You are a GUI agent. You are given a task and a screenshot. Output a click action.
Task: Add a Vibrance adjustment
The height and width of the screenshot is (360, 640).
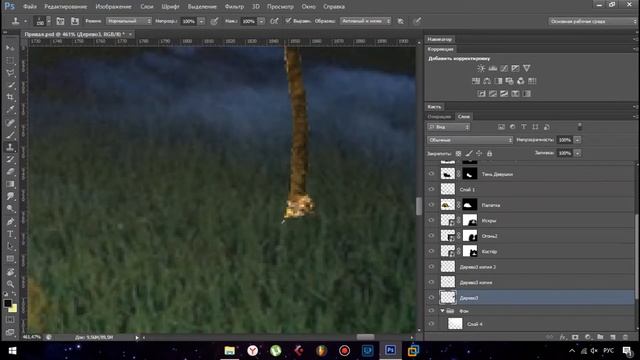(x=527, y=68)
